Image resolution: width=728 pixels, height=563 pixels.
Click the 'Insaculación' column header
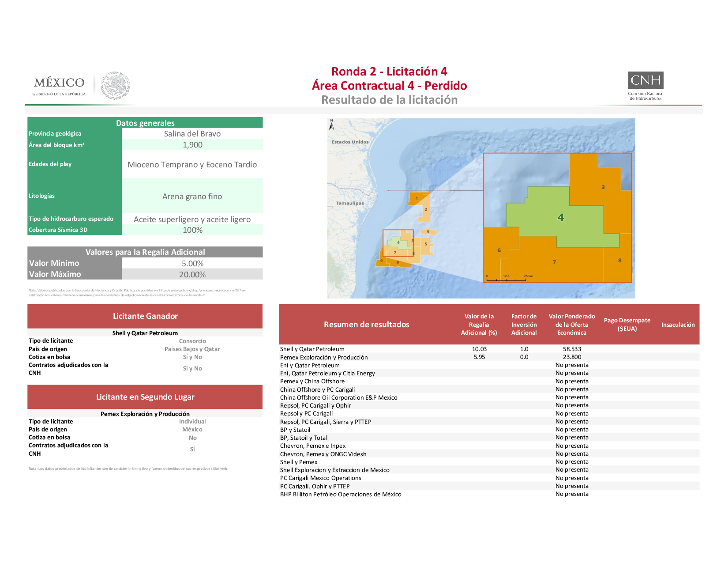click(x=678, y=325)
